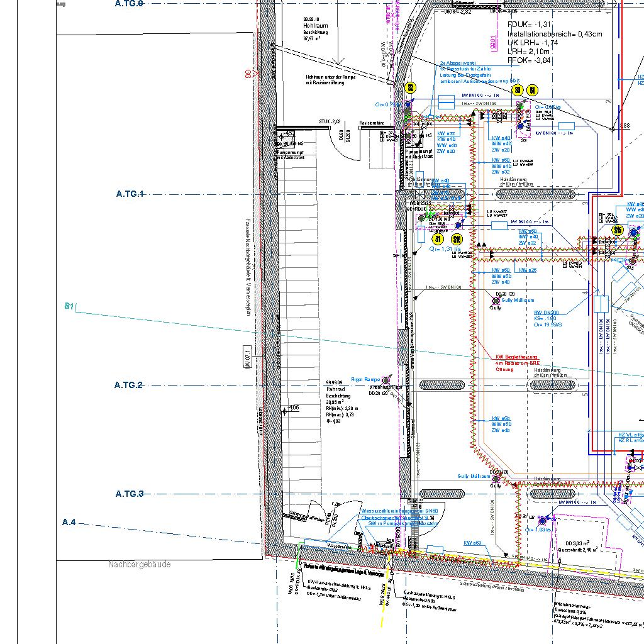Select the yellow S3 marker circle

[518, 90]
